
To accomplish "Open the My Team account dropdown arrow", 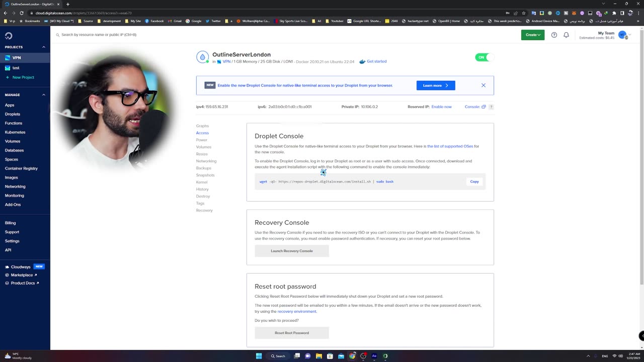I will tap(629, 35).
